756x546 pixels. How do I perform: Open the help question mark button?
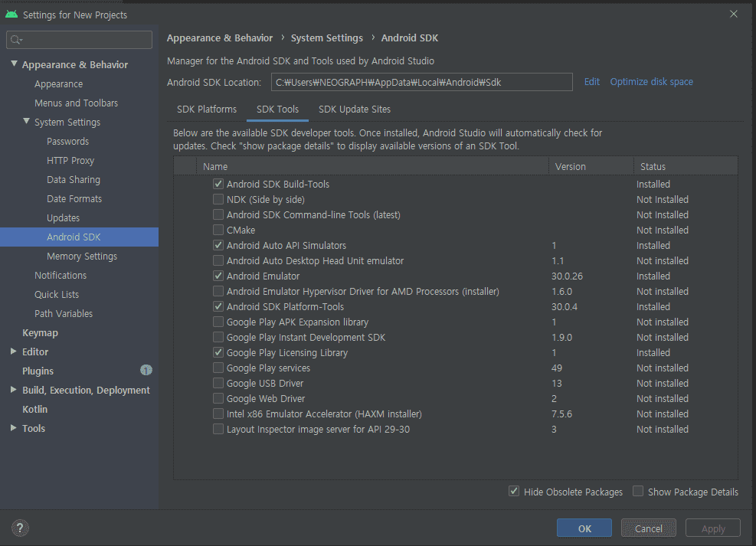click(20, 528)
